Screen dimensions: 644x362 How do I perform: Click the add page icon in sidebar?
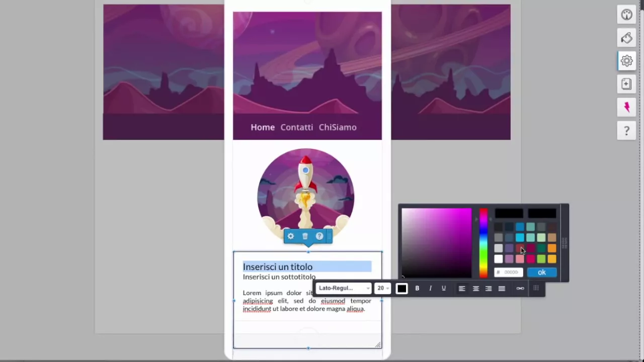click(626, 84)
